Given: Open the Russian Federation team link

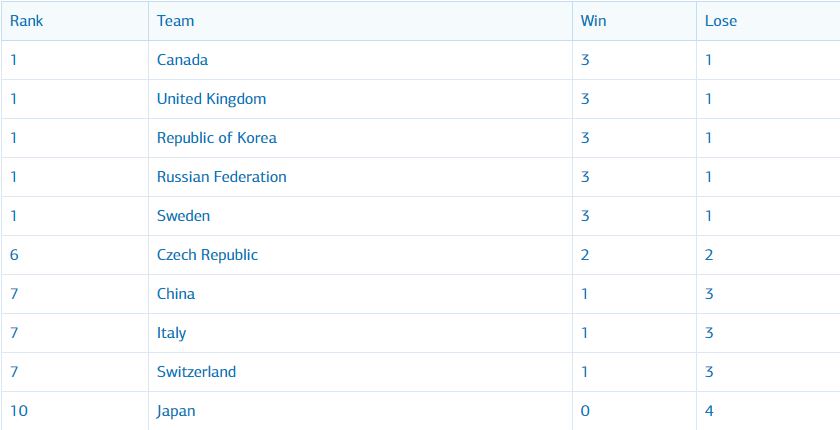Looking at the screenshot, I should pos(221,177).
